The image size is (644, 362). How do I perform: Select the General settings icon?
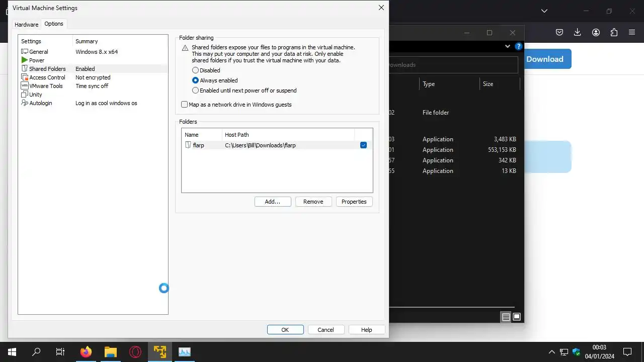tap(25, 52)
